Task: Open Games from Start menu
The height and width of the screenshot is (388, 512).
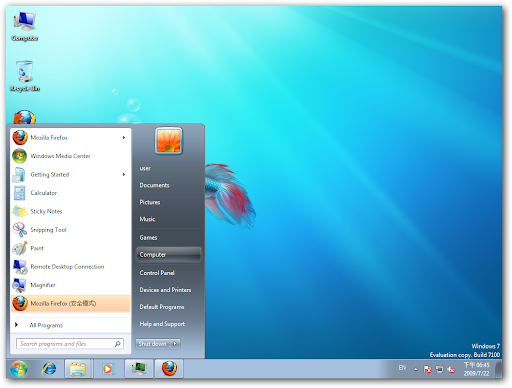Action: (148, 238)
